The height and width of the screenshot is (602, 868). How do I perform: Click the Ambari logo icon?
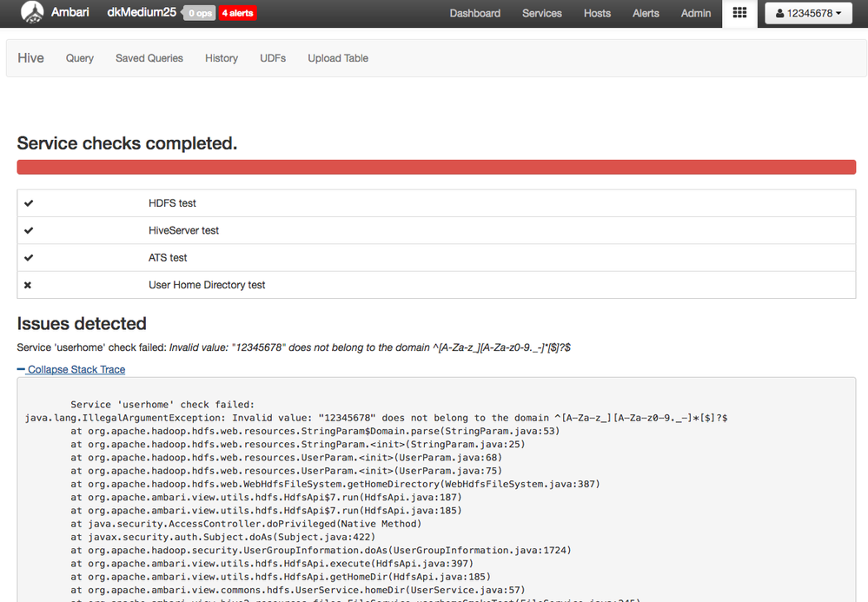pyautogui.click(x=32, y=13)
